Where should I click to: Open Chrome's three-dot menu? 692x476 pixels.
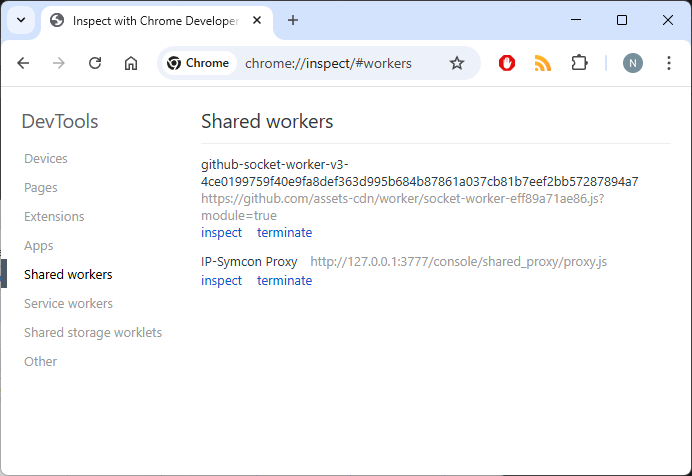(x=669, y=63)
